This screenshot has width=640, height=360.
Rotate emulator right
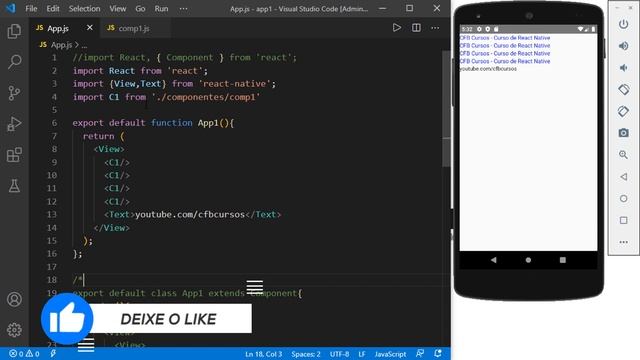[x=623, y=111]
